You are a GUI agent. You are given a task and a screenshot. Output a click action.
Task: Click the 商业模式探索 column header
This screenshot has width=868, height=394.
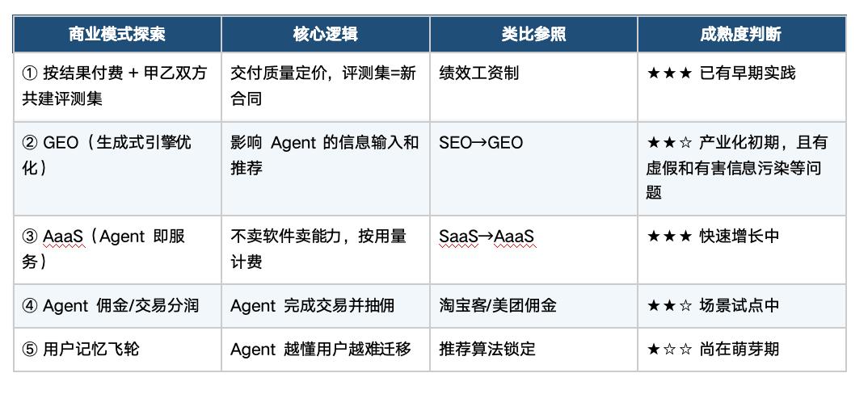click(117, 34)
